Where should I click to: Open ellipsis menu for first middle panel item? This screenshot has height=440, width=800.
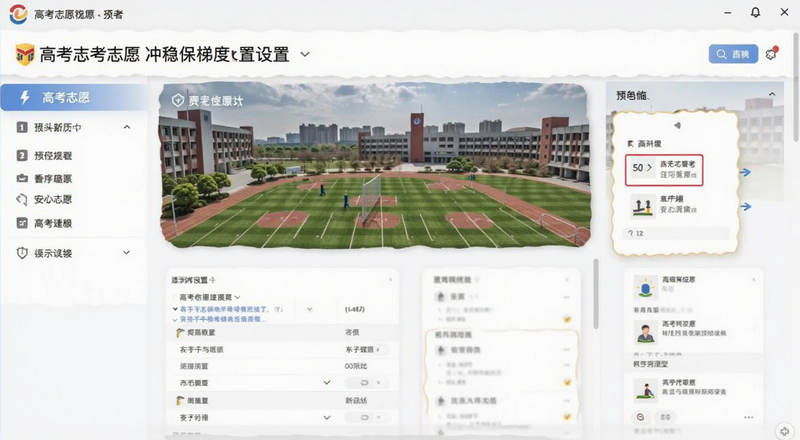click(566, 297)
